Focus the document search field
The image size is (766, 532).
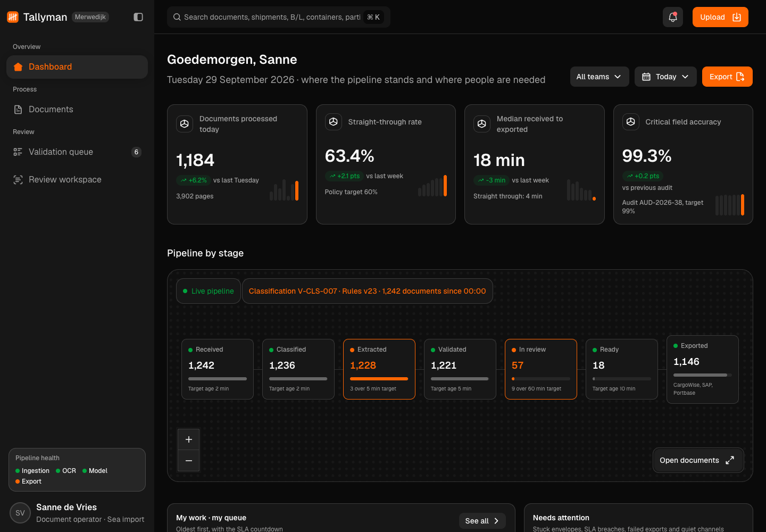click(x=279, y=17)
